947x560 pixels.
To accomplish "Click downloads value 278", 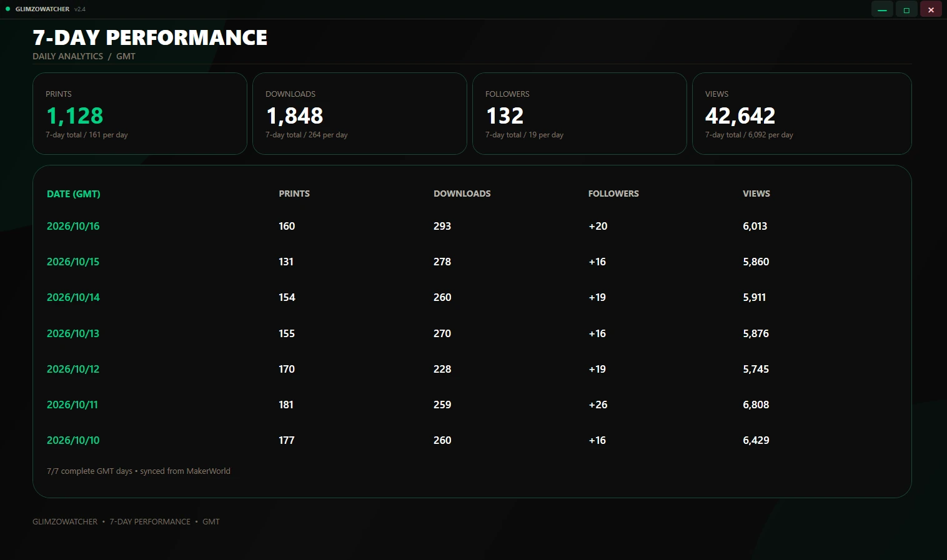I will [x=442, y=262].
